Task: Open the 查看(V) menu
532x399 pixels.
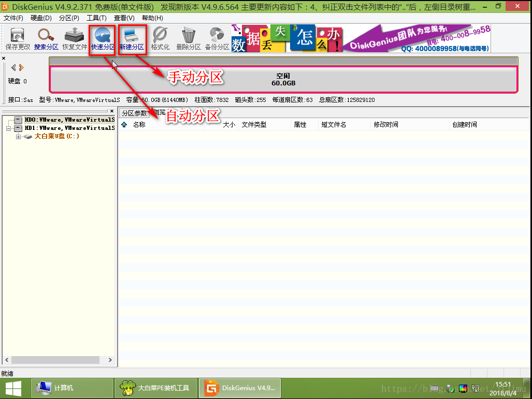Action: 124,18
